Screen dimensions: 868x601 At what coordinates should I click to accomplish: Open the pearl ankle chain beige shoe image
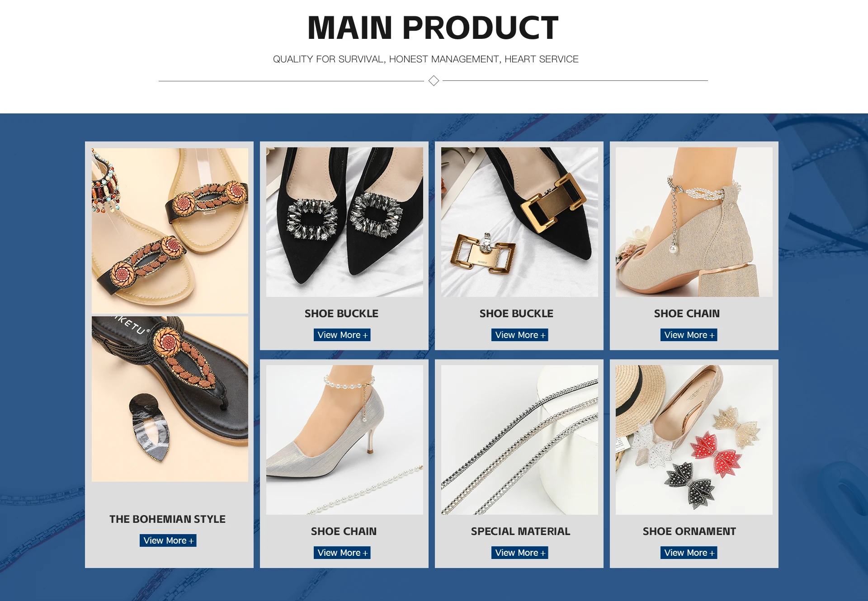[694, 222]
